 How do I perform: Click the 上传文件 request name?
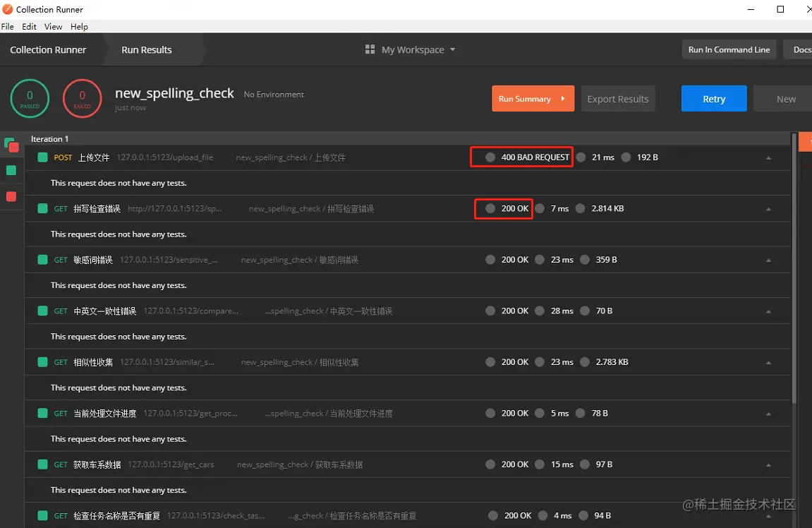point(94,157)
